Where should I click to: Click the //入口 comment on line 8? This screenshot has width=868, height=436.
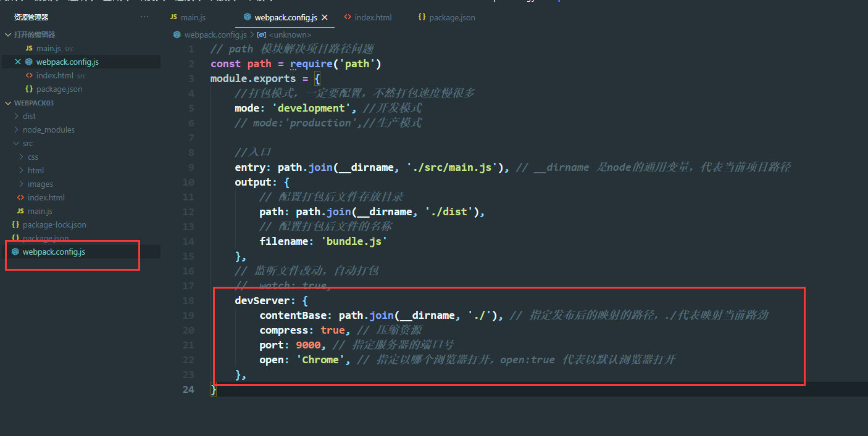(253, 152)
